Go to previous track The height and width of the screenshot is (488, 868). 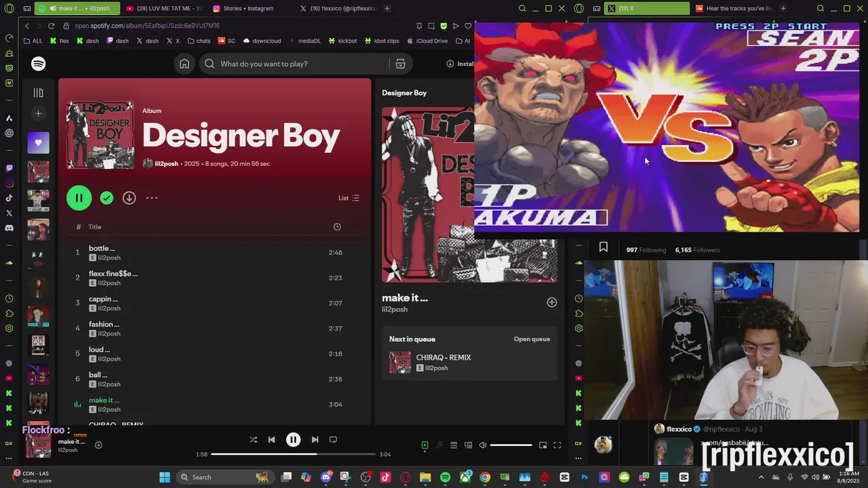pos(271,440)
